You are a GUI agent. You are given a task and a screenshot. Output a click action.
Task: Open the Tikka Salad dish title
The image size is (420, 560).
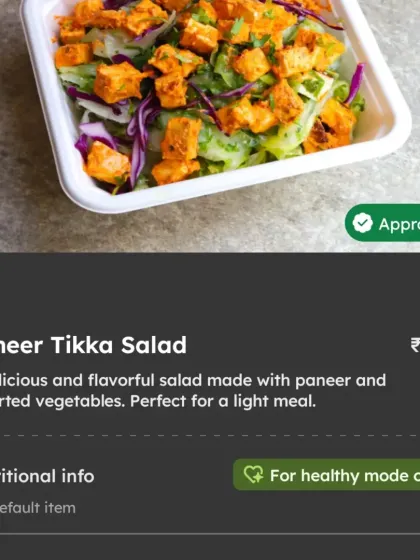[93, 345]
